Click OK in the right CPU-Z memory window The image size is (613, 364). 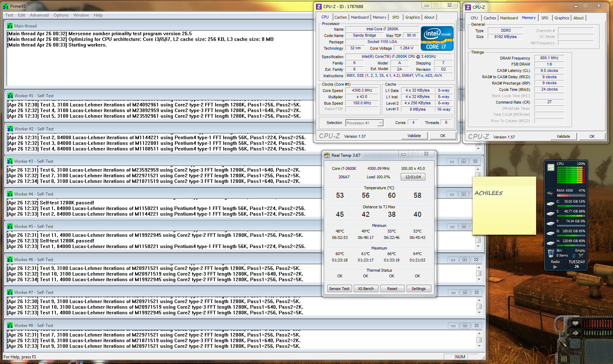click(x=592, y=136)
